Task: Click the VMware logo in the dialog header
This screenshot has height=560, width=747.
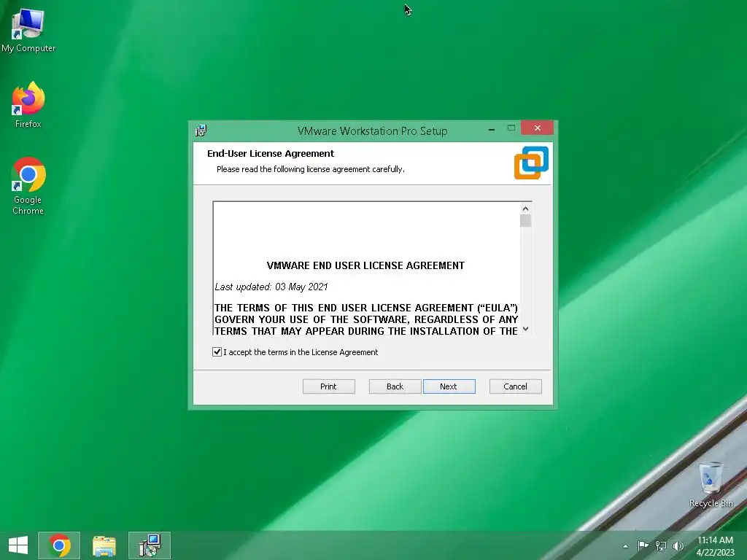Action: point(531,163)
